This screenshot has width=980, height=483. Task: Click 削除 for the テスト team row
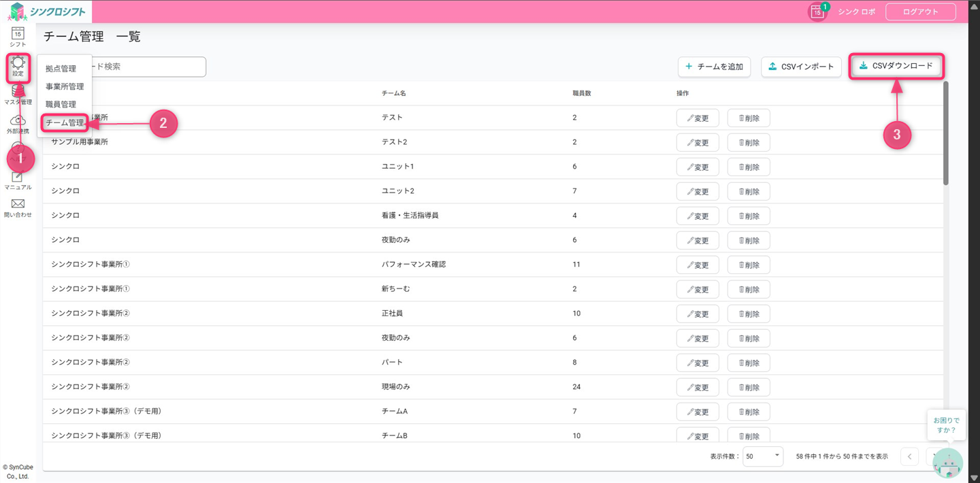(749, 118)
